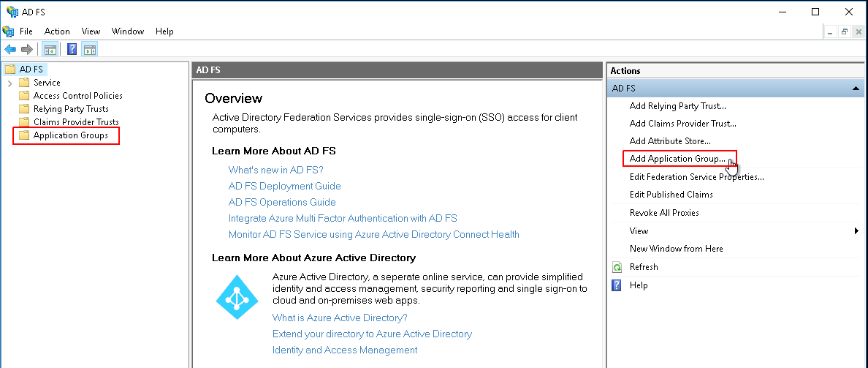Minimize the inner MDI child window
This screenshot has width=868, height=368.
pos(830,32)
